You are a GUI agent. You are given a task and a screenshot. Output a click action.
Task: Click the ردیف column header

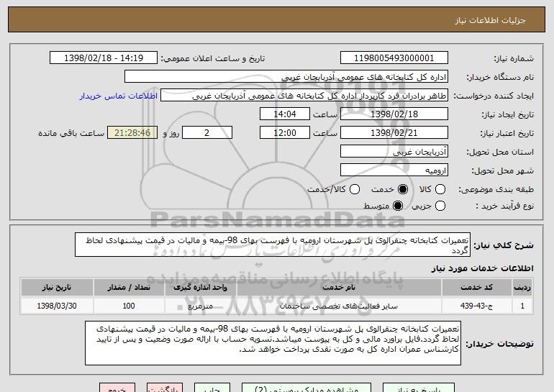(522, 288)
